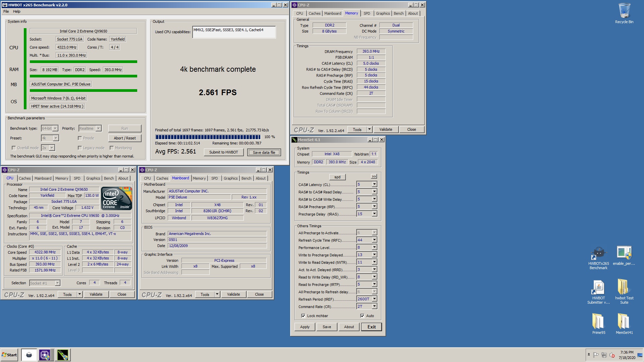Click Validate in CPU-Z Memory window
The height and width of the screenshot is (362, 644).
pyautogui.click(x=385, y=129)
